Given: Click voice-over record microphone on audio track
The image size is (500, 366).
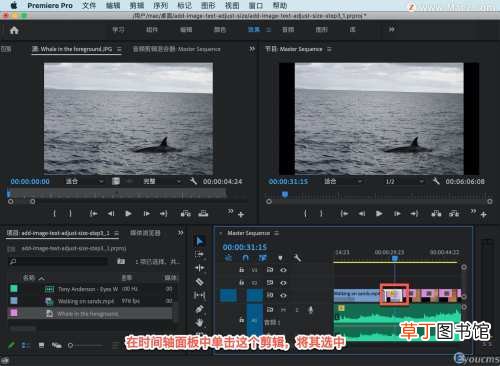Looking at the screenshot, I should pyautogui.click(x=310, y=310).
